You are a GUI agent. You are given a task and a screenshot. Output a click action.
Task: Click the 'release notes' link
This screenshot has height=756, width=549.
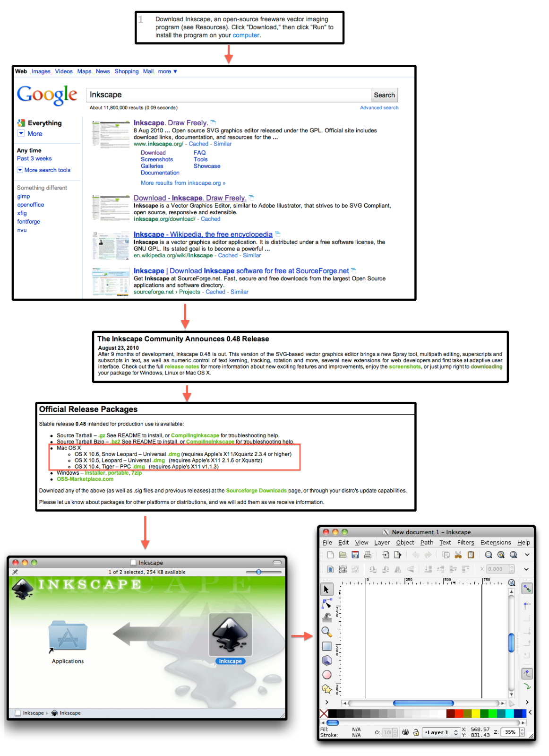[182, 366]
